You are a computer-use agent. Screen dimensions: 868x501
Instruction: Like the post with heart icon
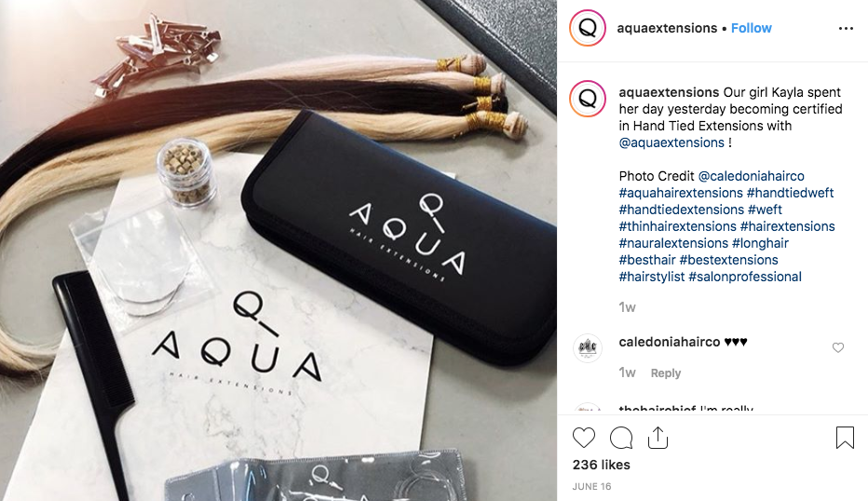coord(583,438)
